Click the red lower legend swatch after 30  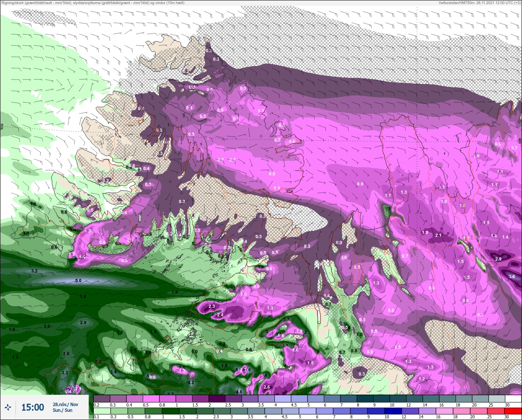pos(513,411)
